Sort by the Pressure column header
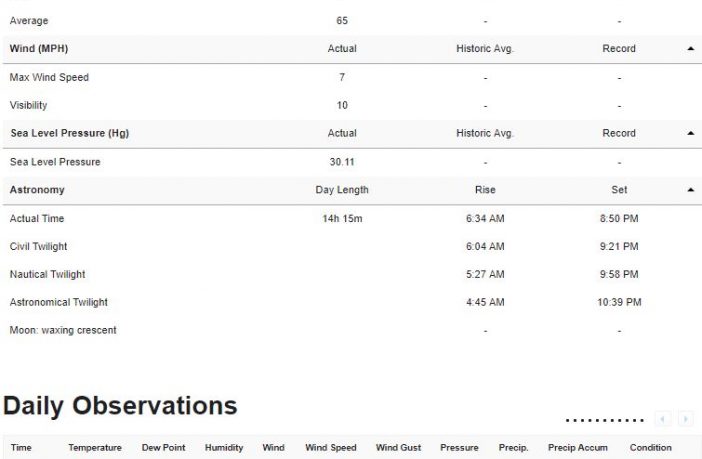Viewport: 702px width, 459px height. tap(459, 447)
